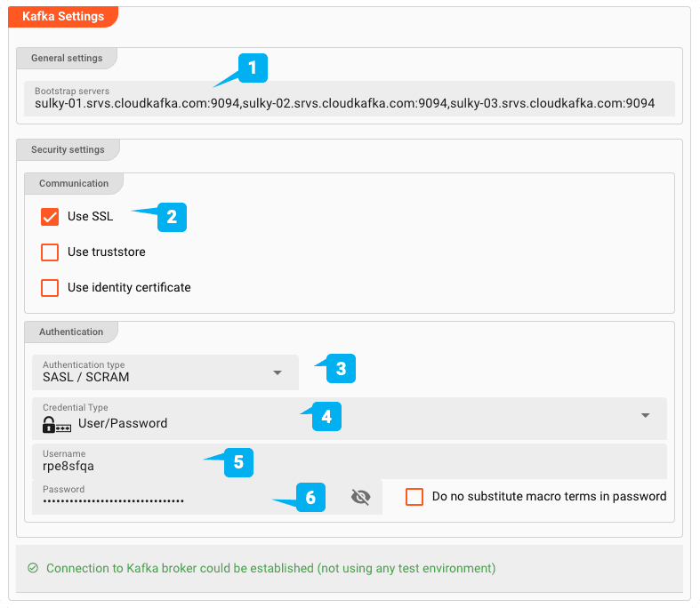
Task: Click into the Username field
Action: (350, 460)
